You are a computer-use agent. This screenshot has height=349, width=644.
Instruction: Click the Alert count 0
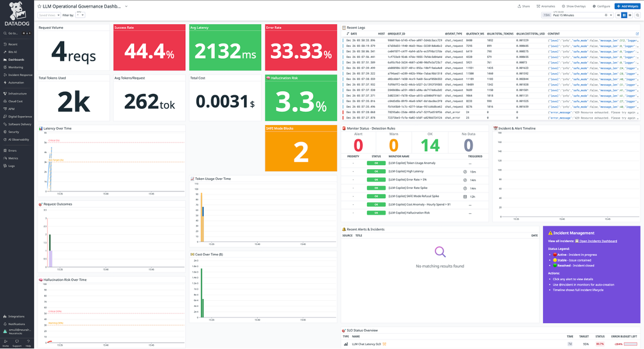358,145
